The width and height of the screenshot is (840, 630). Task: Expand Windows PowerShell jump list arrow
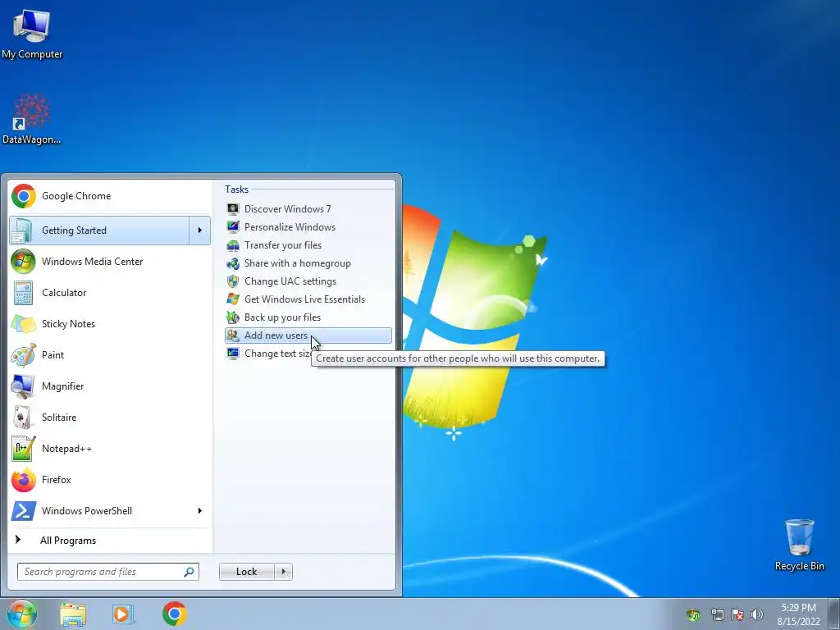[x=200, y=510]
